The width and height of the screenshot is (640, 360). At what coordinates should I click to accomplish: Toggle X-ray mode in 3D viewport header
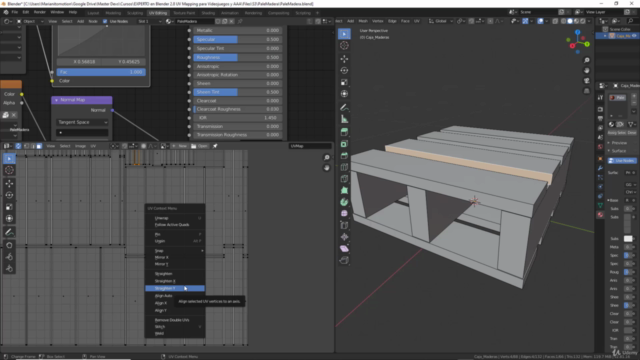(x=556, y=21)
